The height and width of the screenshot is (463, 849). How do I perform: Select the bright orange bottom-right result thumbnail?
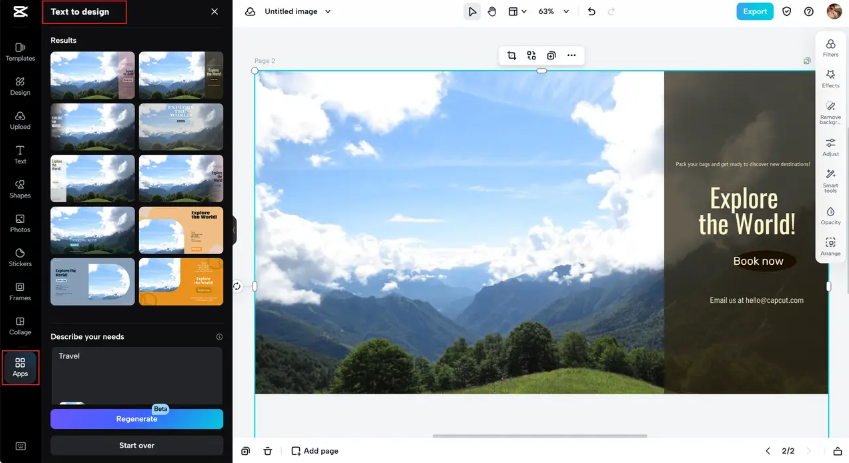pyautogui.click(x=181, y=282)
